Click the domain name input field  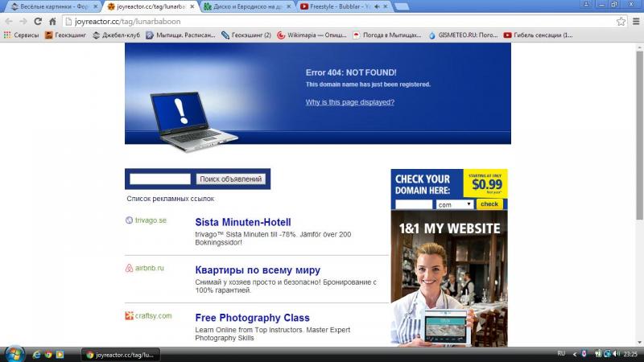coord(414,204)
